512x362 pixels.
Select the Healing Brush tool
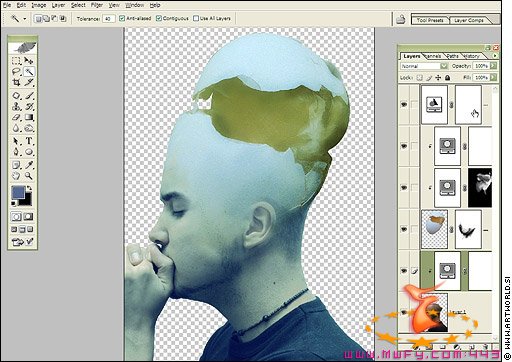click(16, 96)
